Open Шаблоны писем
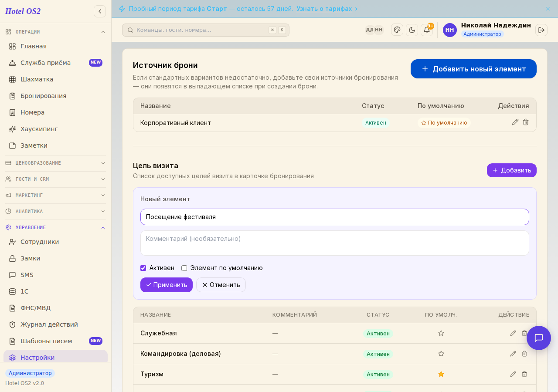This screenshot has height=392, width=558. pos(55,341)
